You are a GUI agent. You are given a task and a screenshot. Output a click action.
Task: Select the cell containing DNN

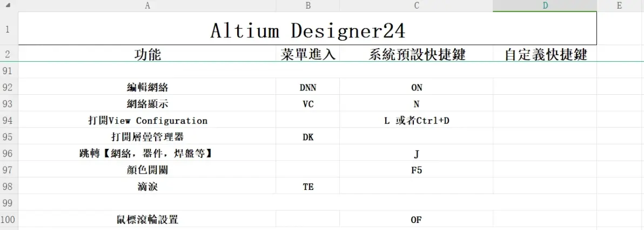[x=307, y=87]
